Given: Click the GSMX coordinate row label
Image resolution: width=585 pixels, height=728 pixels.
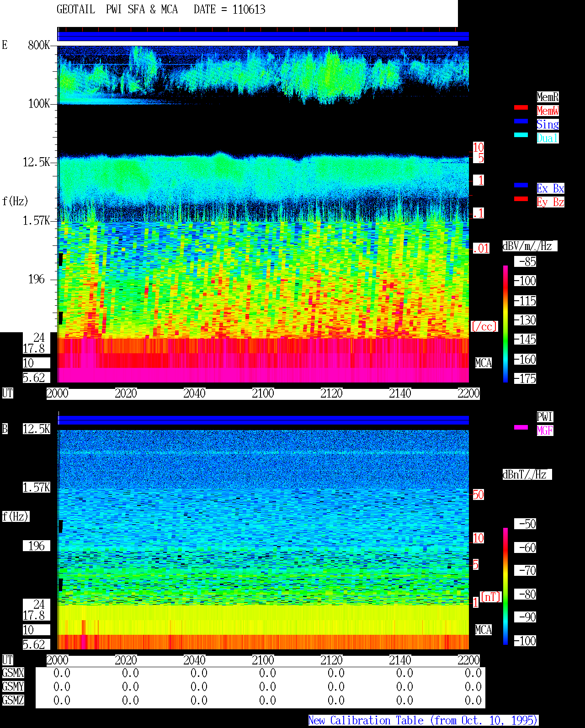Looking at the screenshot, I should point(13,673).
